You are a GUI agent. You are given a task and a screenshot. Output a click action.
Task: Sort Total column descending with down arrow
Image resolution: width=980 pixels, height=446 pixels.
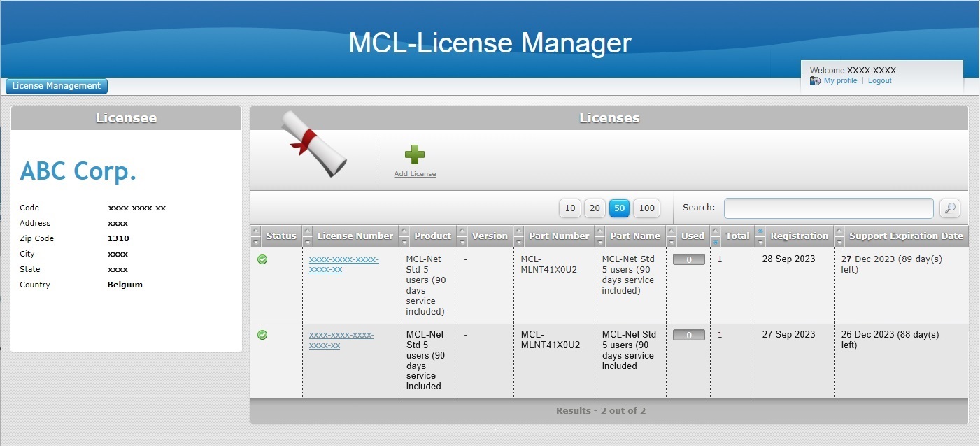click(x=716, y=242)
